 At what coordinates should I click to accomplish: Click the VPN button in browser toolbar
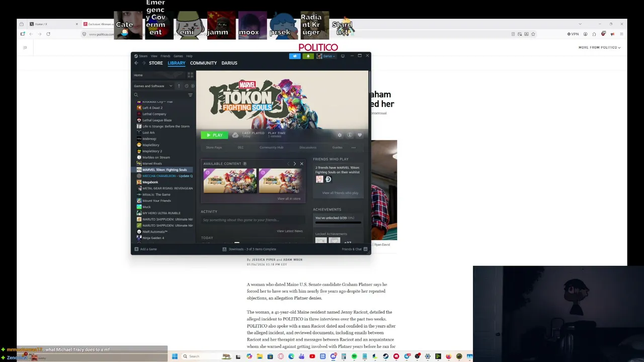click(573, 34)
